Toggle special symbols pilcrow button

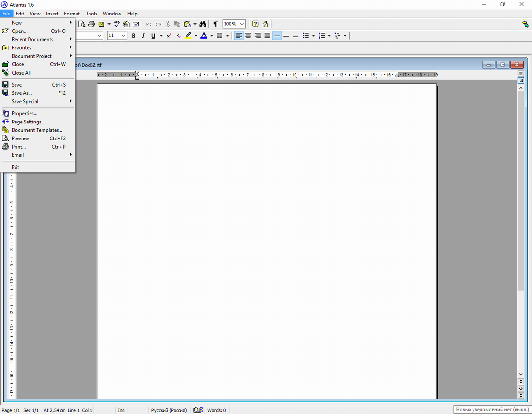click(215, 24)
